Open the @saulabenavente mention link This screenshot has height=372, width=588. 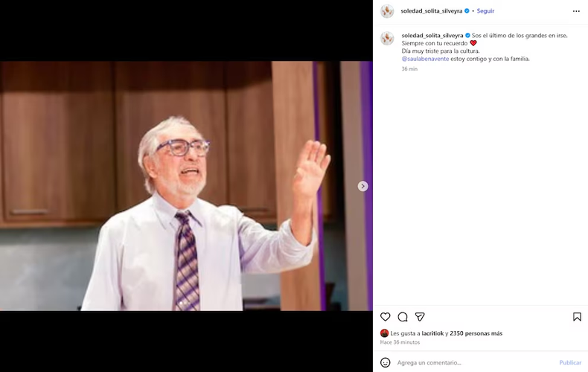[x=425, y=59]
